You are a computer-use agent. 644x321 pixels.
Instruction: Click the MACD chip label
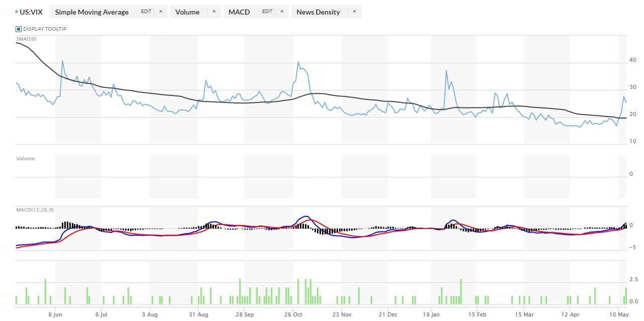click(x=239, y=12)
